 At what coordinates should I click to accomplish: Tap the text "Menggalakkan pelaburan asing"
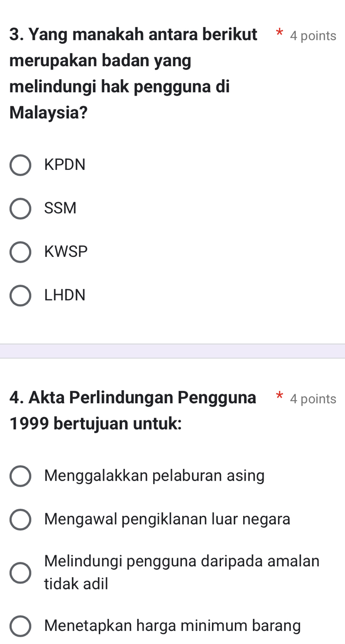pos(154,476)
